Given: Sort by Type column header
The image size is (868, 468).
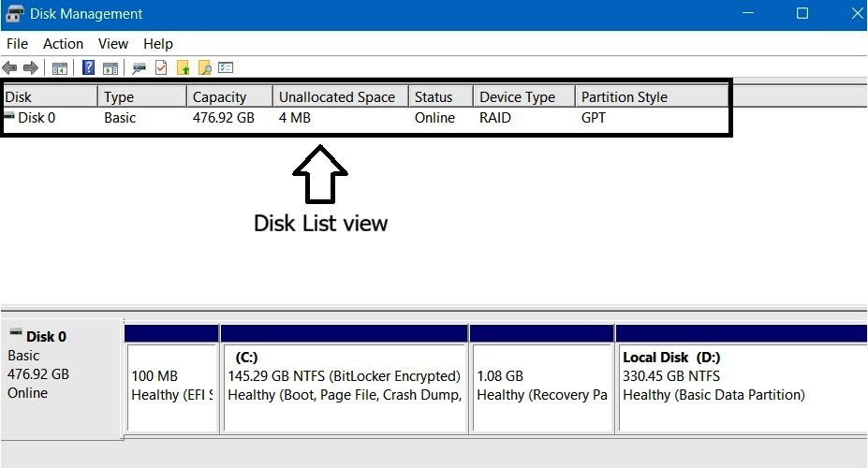Looking at the screenshot, I should 142,96.
